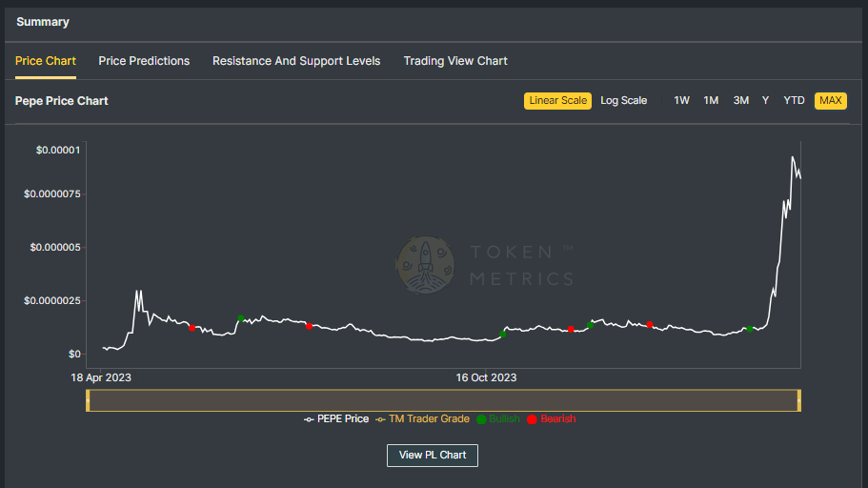868x488 pixels.
Task: Click right handle of range navigator
Action: point(798,400)
